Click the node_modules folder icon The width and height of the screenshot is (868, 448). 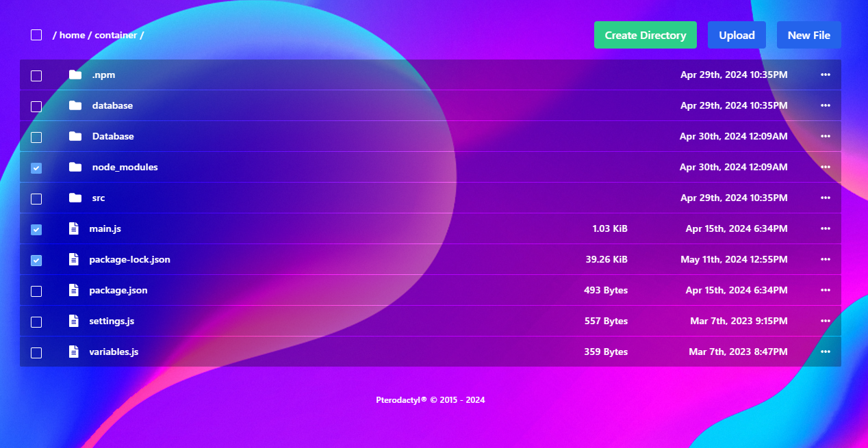75,167
